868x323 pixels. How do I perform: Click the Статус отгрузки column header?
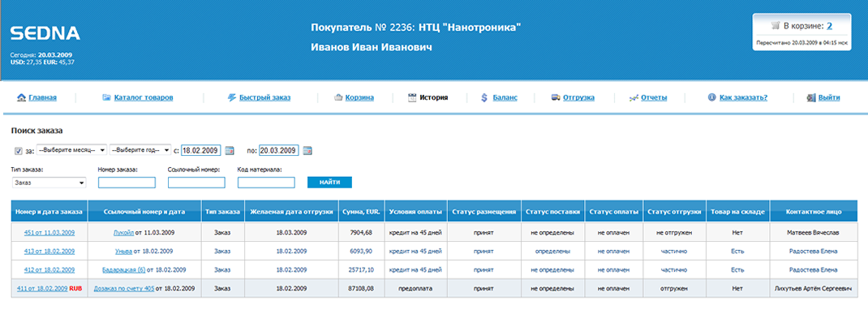675,212
